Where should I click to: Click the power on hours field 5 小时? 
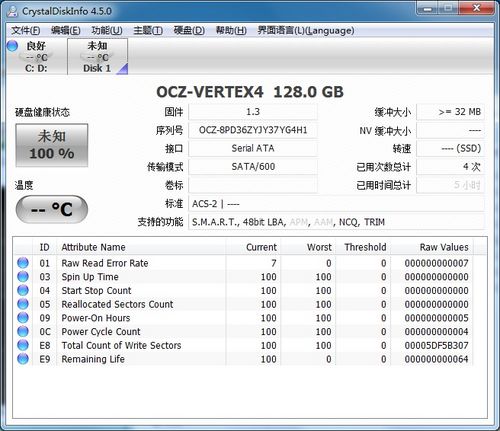(x=451, y=185)
